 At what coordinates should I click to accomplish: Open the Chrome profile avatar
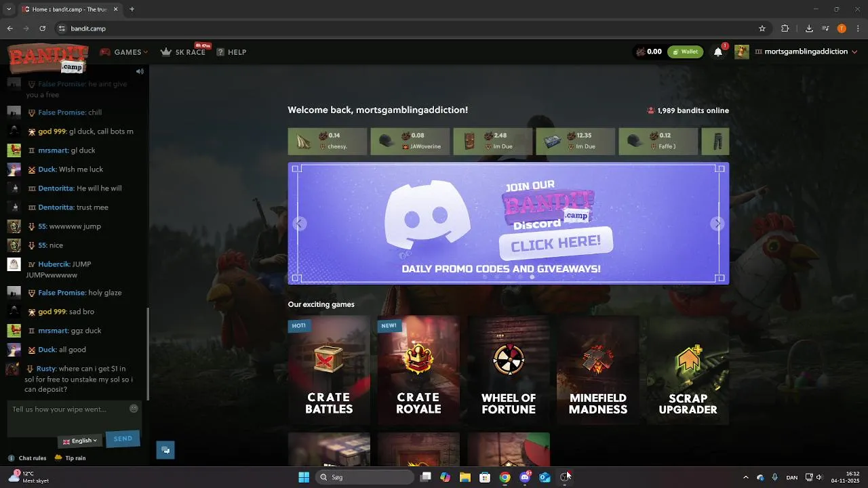842,28
